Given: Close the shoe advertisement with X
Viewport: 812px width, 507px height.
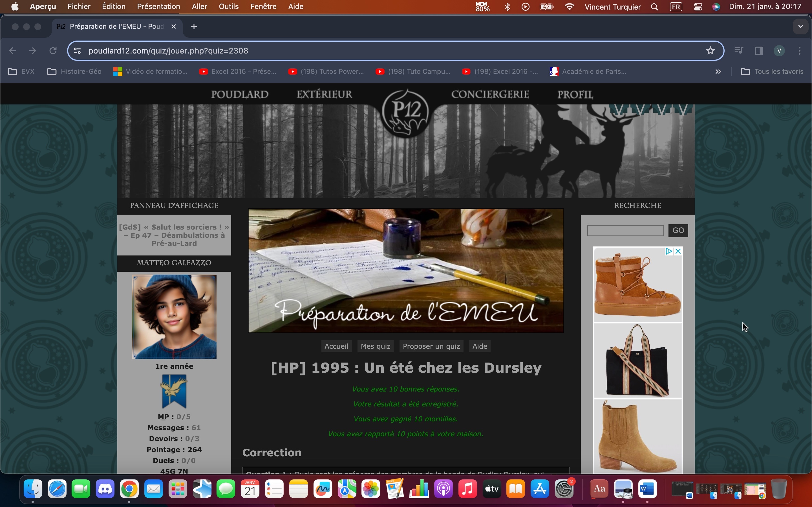Looking at the screenshot, I should tap(678, 251).
